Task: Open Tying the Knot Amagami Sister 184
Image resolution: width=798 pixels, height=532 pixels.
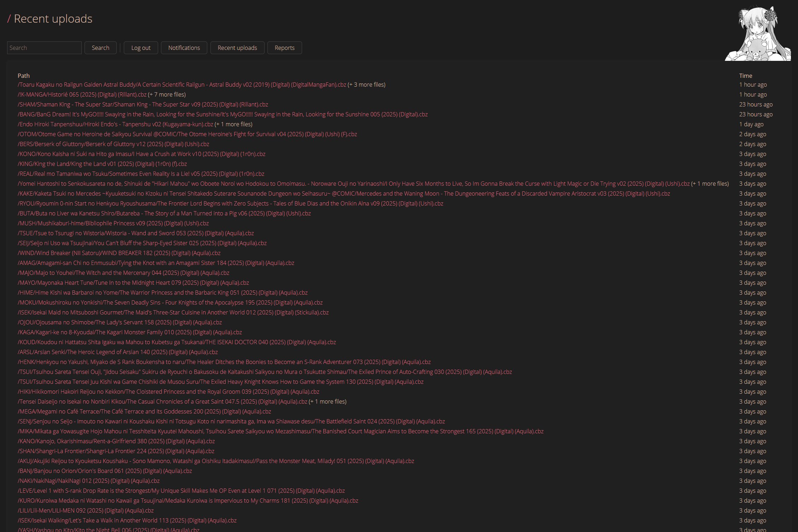Action: [x=156, y=263]
